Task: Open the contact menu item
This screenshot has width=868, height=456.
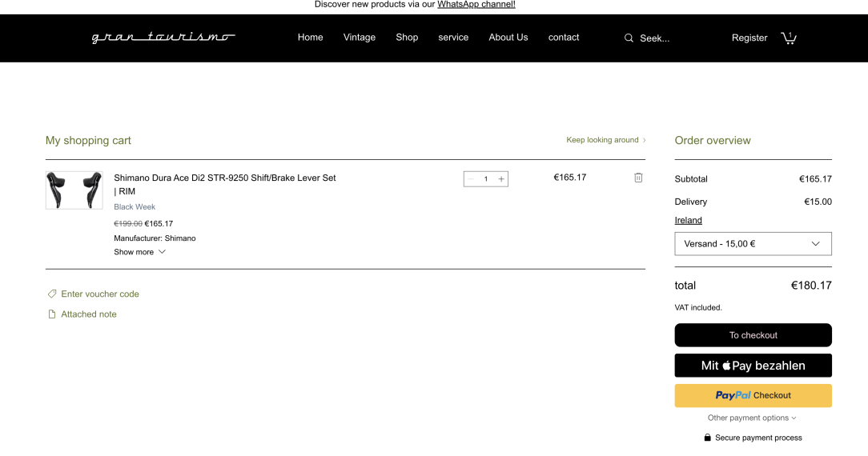Action: tap(564, 37)
